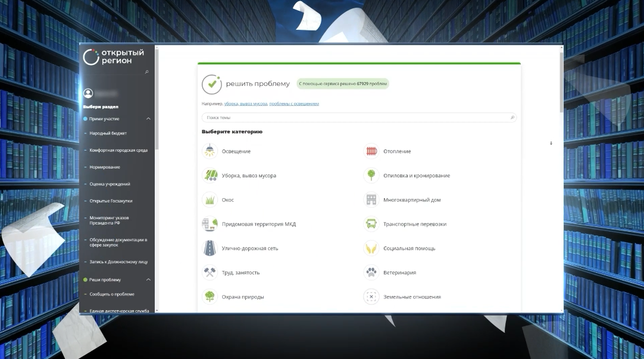Select the Труд, занятость hammers icon
Image resolution: width=644 pixels, height=359 pixels.
pyautogui.click(x=209, y=273)
